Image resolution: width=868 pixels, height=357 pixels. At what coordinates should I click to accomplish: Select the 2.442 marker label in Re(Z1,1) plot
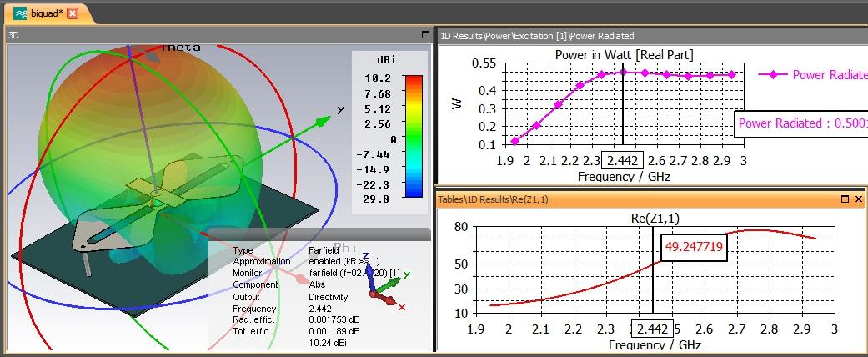click(653, 329)
